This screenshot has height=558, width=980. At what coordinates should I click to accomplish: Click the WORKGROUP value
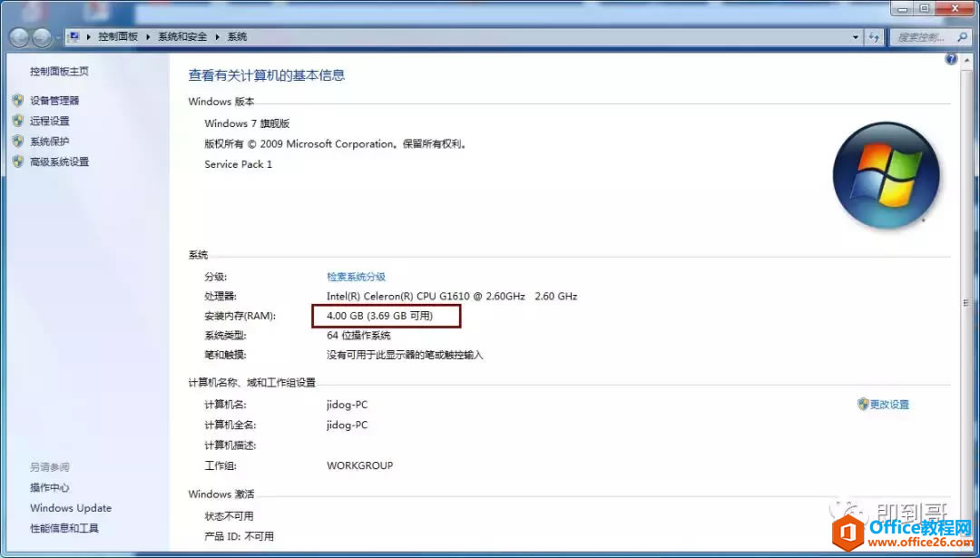coord(360,465)
